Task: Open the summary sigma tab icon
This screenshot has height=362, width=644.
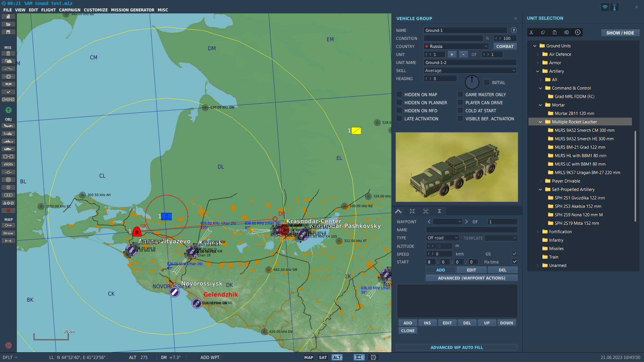Action: (439, 211)
